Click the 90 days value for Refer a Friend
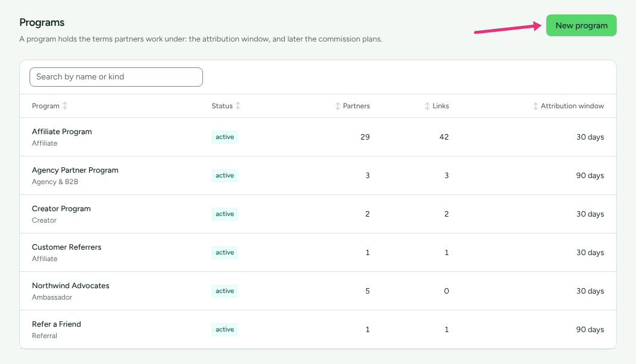636x364 pixels. point(590,330)
